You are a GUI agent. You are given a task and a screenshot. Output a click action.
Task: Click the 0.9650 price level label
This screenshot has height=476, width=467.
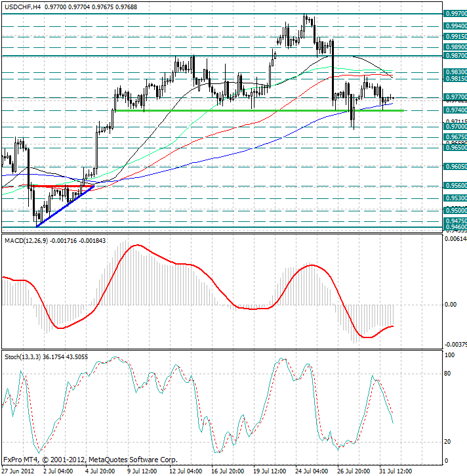[455, 148]
